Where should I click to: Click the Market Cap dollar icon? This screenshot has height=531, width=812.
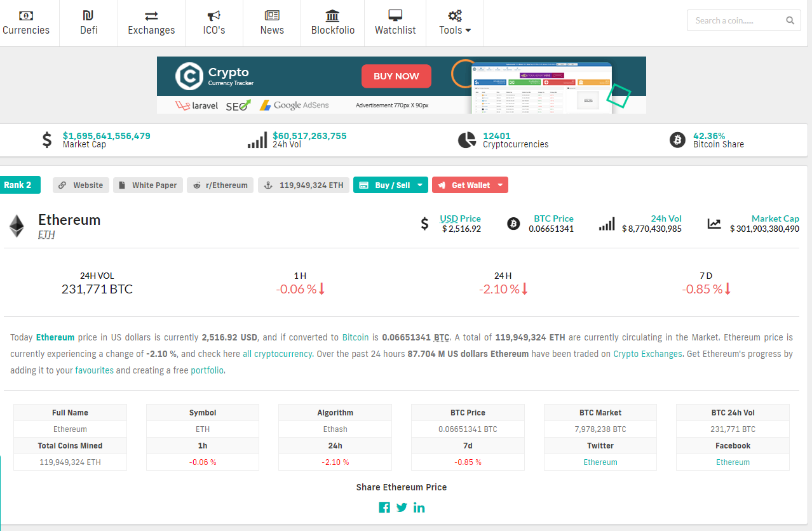point(47,140)
